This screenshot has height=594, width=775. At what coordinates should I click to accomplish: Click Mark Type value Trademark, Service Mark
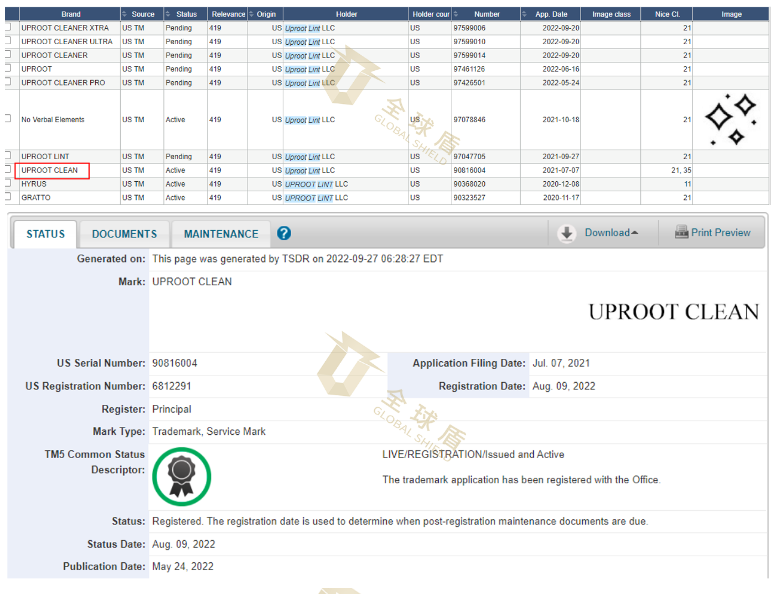(209, 431)
